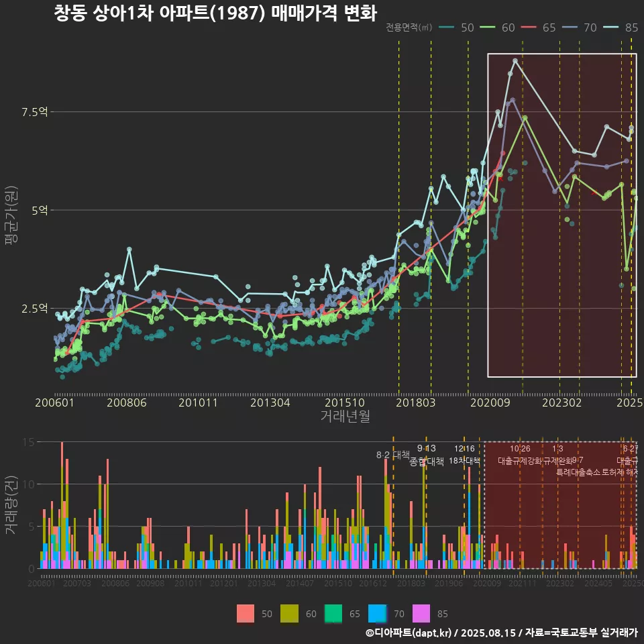Select the light cyan 85 line legend swatch at top

[610, 28]
